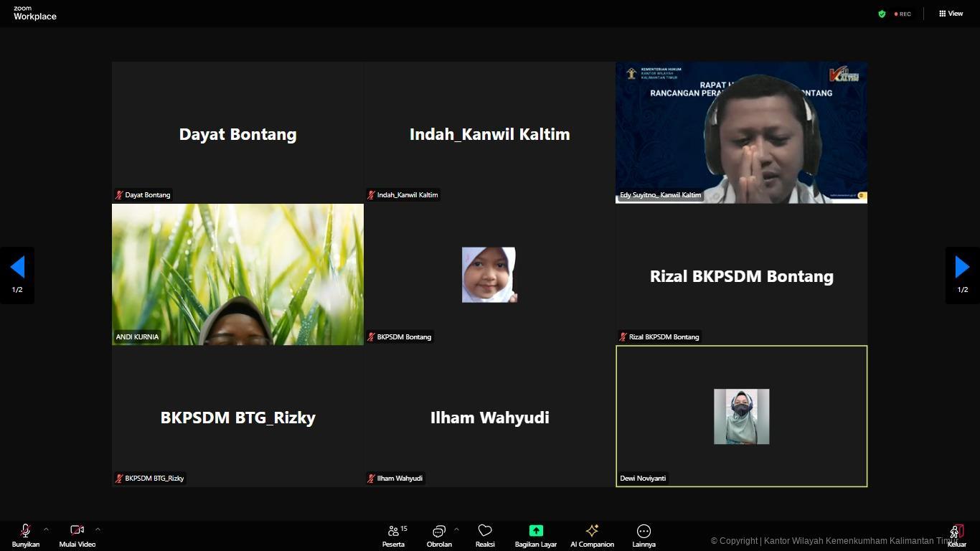Screen dimensions: 980x551
Task: Click the green encryption shield icon
Action: (x=882, y=14)
